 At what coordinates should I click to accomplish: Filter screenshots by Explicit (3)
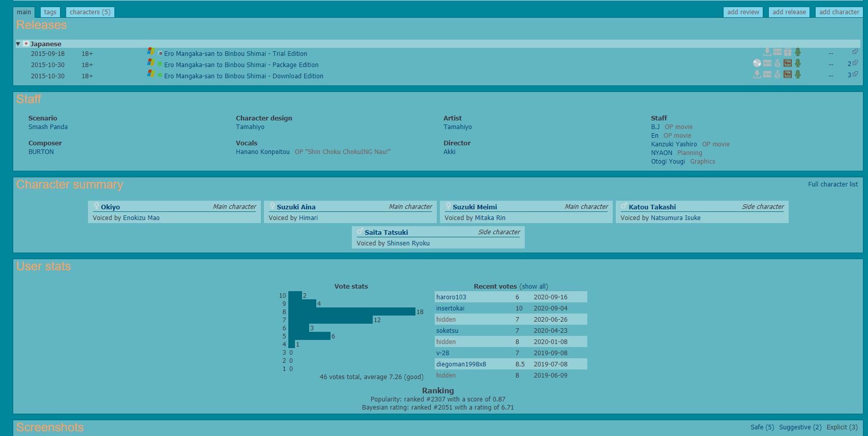842,427
